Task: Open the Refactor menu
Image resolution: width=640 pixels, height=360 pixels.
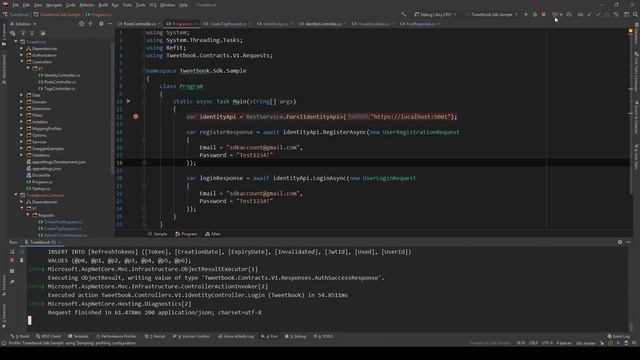Action: pyautogui.click(x=87, y=5)
